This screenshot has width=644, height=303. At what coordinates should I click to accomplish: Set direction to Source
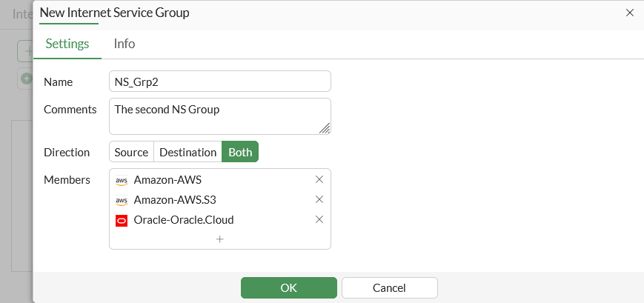(x=131, y=152)
